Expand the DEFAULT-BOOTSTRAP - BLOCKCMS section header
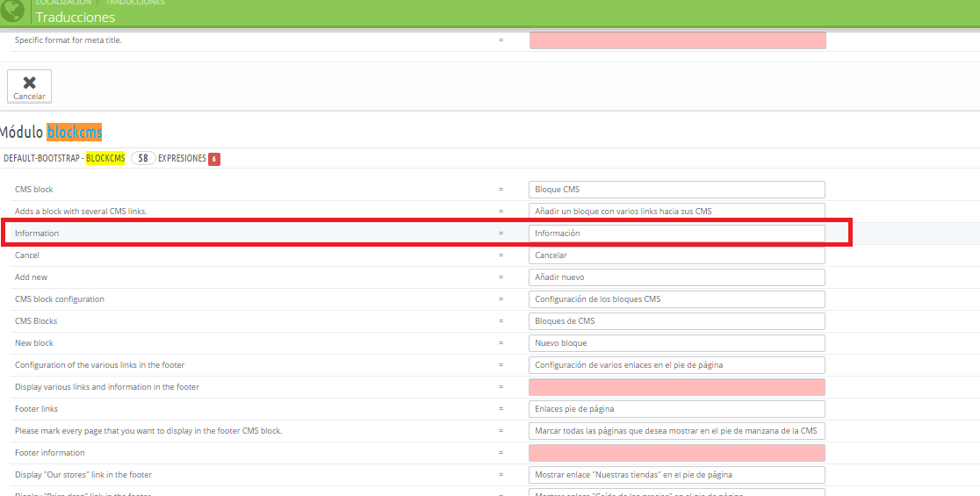 63,159
